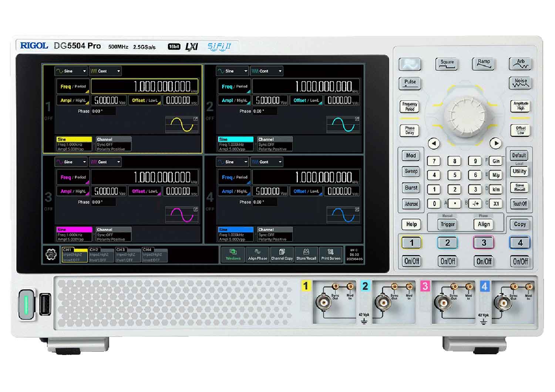The image size is (555, 392).
Task: Edit the channel 2 amplitude 5.000,00 Vpp field
Action: point(270,100)
